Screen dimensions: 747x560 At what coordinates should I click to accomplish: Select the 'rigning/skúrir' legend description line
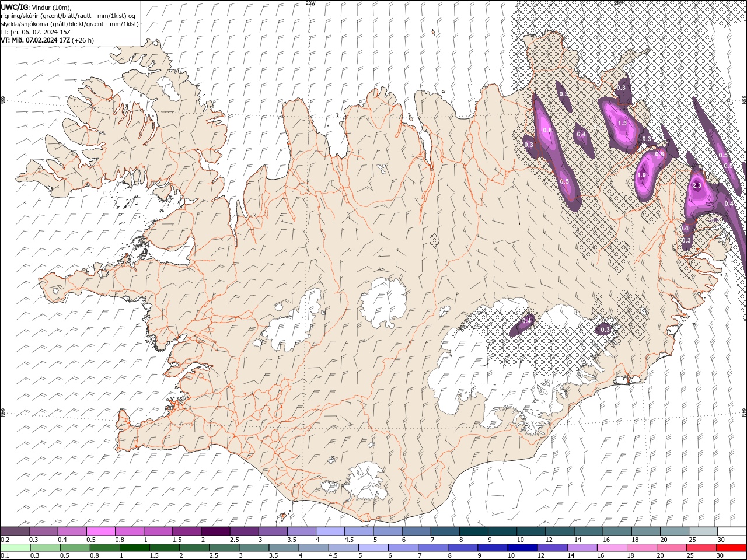(69, 16)
